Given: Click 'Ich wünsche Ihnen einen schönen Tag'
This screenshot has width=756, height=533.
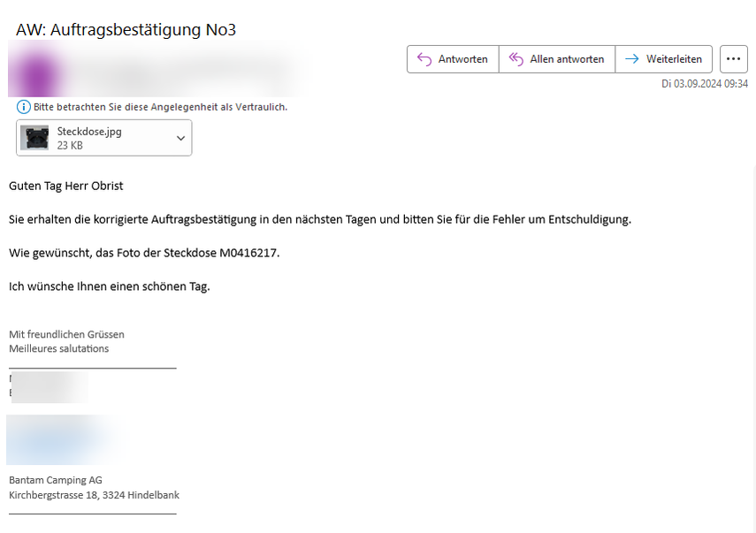Looking at the screenshot, I should coord(110,286).
